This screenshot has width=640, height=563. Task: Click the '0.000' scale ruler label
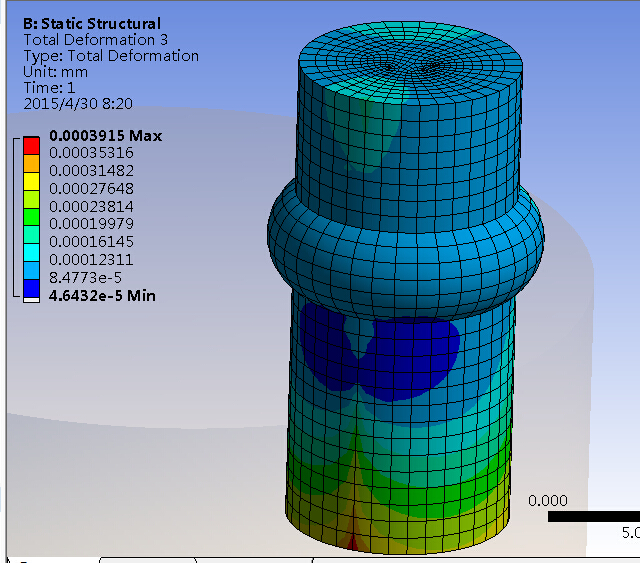pyautogui.click(x=548, y=501)
